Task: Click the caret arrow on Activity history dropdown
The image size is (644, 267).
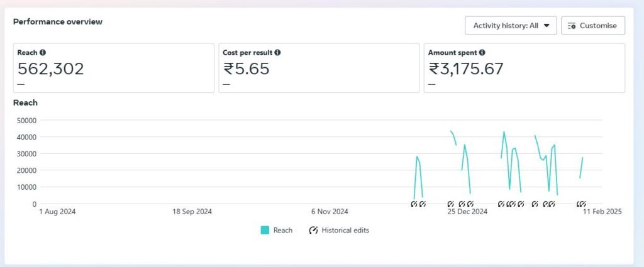Action: click(x=546, y=26)
